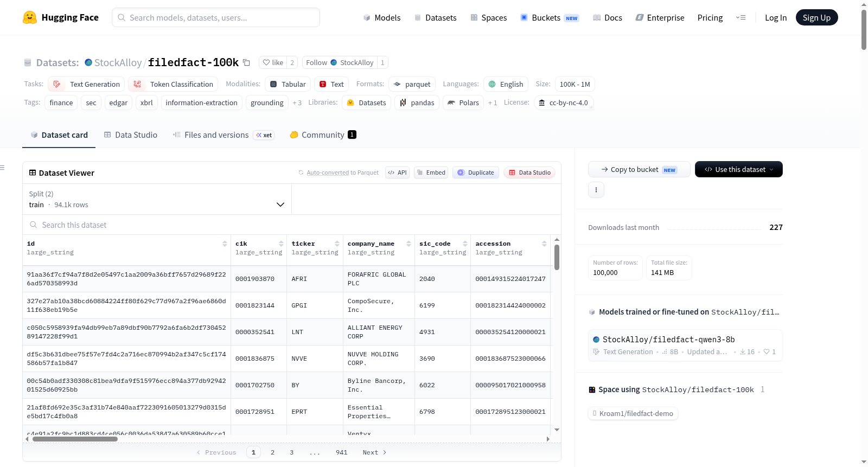This screenshot has width=868, height=467.
Task: Open the Community tab
Action: (323, 135)
